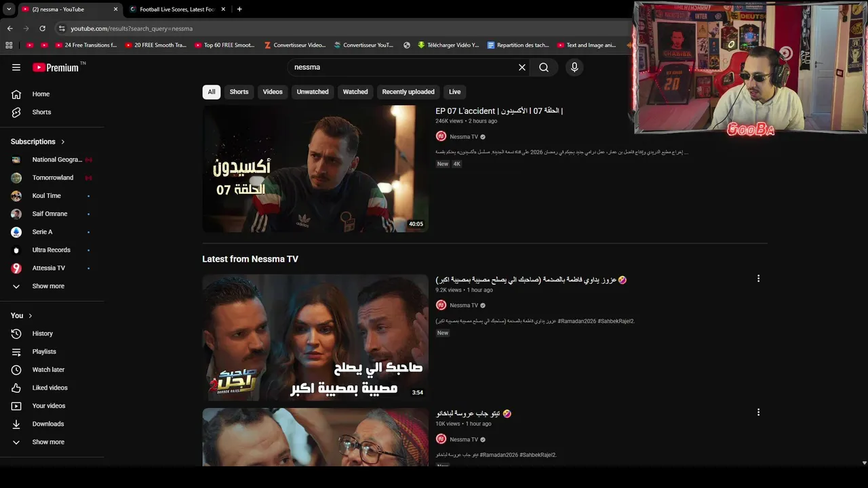
Task: Select the Watched filter chip
Action: pyautogui.click(x=355, y=91)
